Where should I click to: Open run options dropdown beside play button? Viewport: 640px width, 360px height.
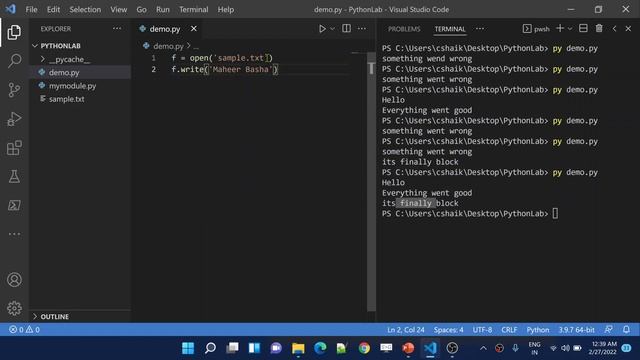point(332,29)
